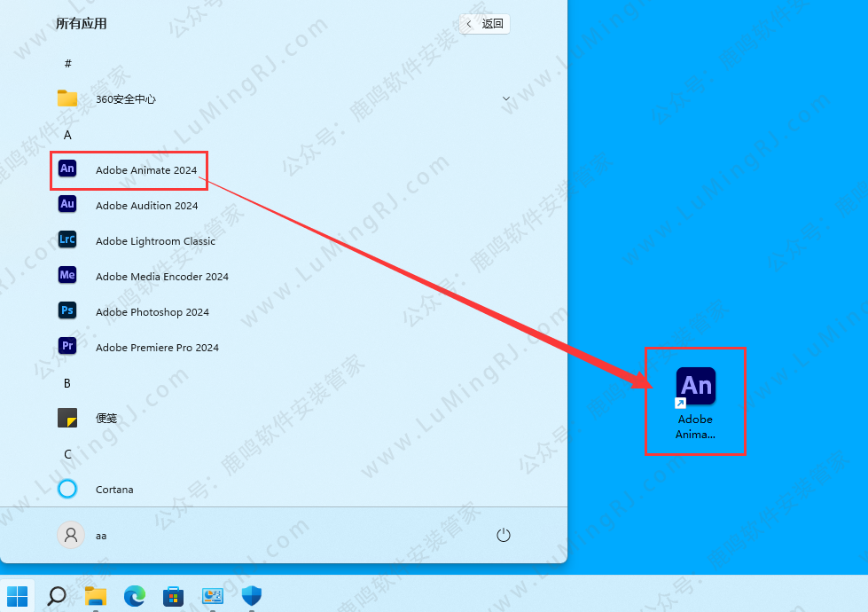Open the power options button
This screenshot has height=612, width=868.
pos(504,535)
